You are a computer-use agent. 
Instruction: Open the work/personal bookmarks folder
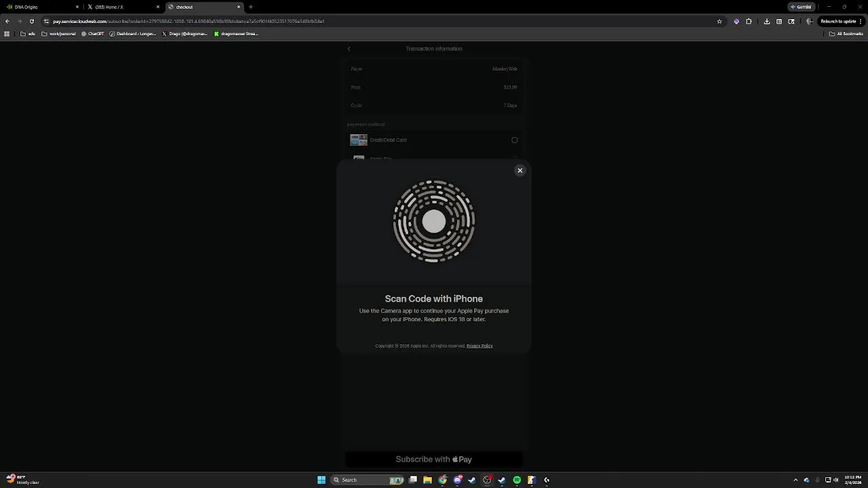(59, 34)
